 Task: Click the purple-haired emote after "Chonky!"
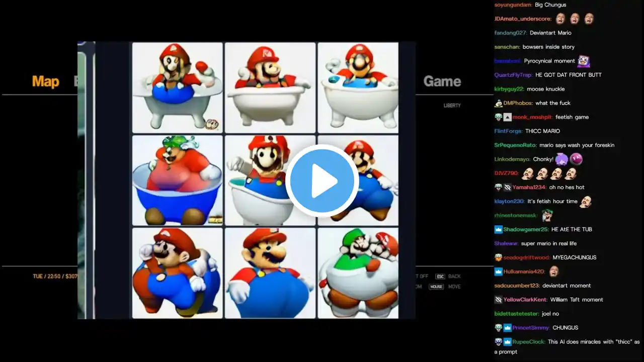tap(561, 159)
